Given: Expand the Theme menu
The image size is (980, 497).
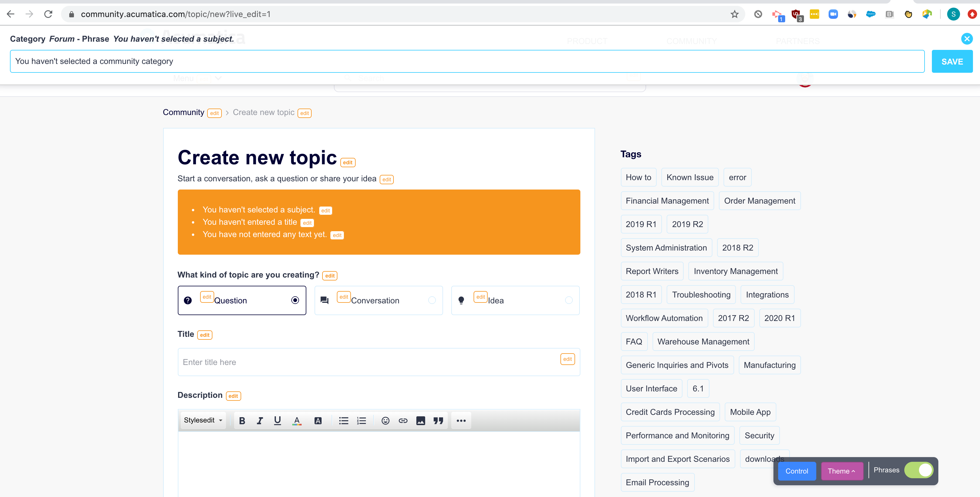Looking at the screenshot, I should click(842, 471).
